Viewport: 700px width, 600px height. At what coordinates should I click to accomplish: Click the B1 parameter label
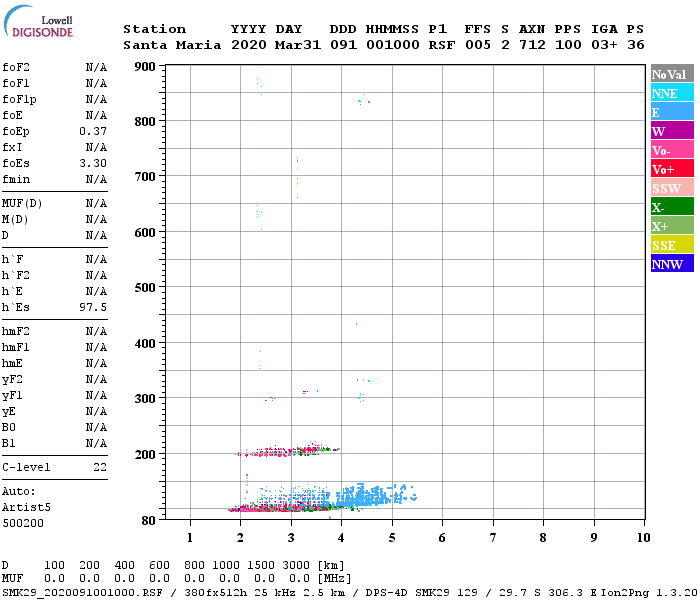pyautogui.click(x=8, y=444)
